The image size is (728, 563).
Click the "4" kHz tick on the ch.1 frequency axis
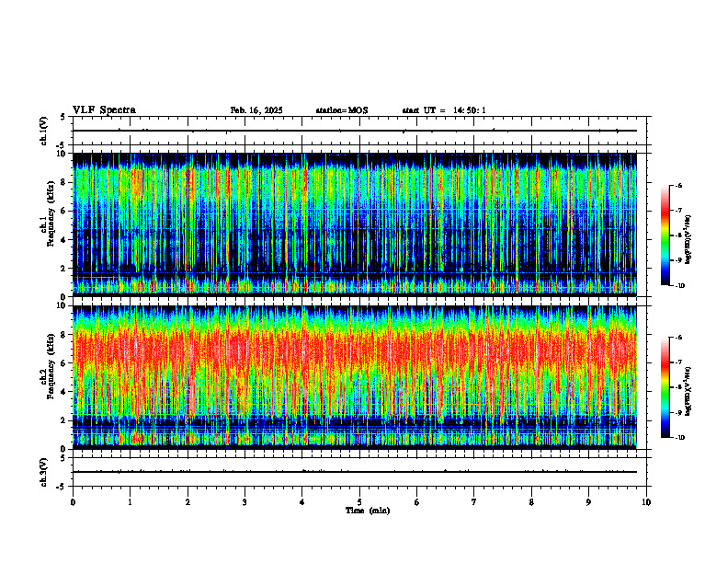click(65, 240)
